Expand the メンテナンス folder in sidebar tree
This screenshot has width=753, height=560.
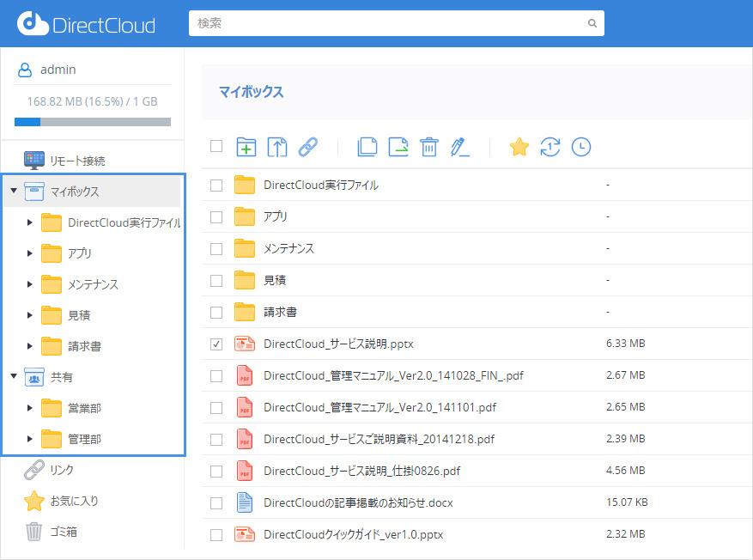click(x=29, y=284)
